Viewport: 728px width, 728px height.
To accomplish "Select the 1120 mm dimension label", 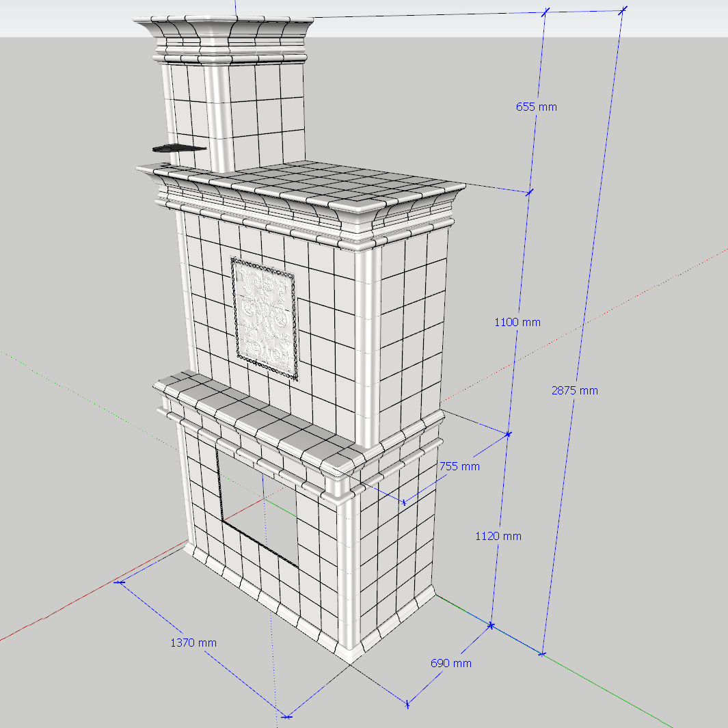I will point(498,536).
